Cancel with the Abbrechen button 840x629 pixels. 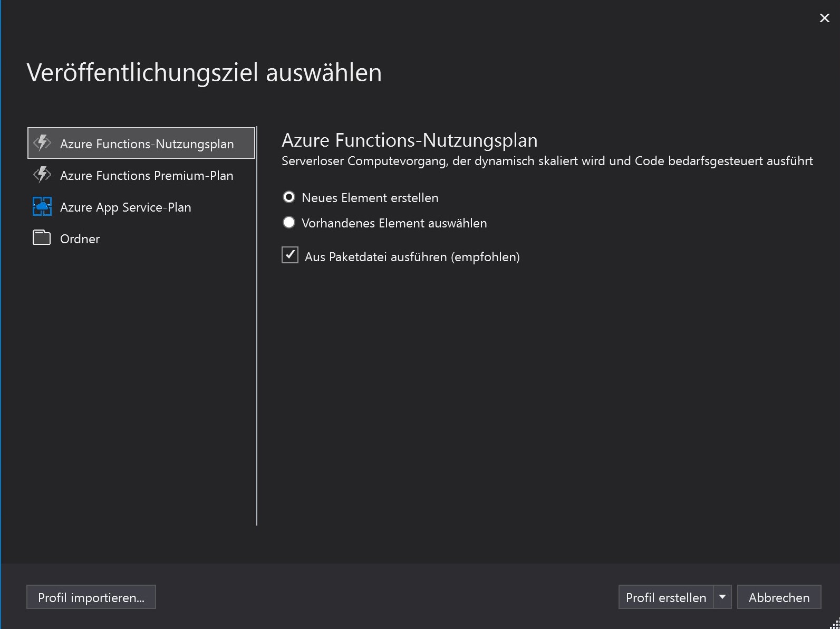(x=779, y=597)
